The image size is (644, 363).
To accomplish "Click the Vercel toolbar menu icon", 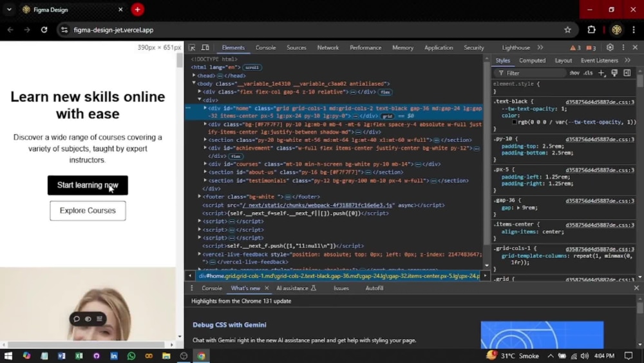I will [x=99, y=319].
